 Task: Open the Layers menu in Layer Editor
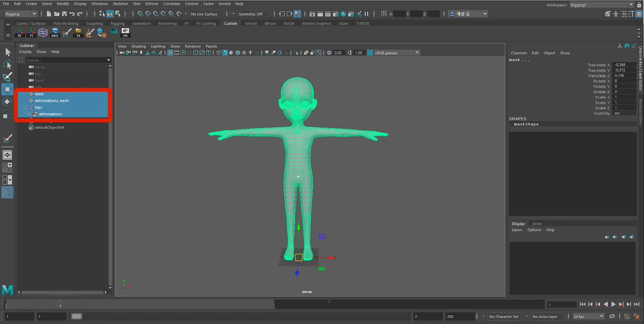517,230
